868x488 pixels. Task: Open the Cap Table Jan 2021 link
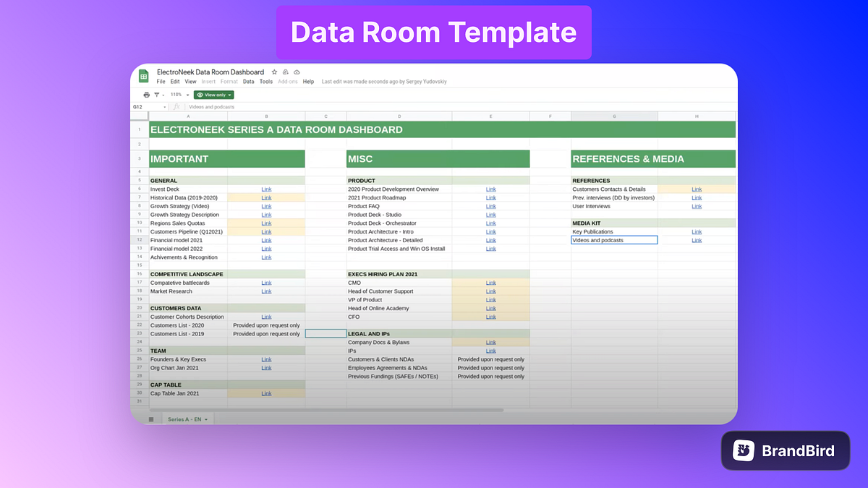coord(266,393)
